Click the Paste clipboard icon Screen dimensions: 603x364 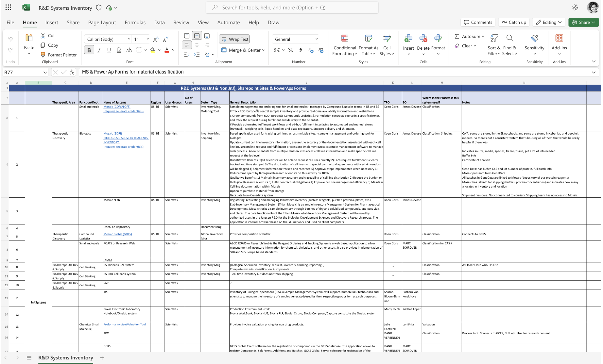coord(29,38)
